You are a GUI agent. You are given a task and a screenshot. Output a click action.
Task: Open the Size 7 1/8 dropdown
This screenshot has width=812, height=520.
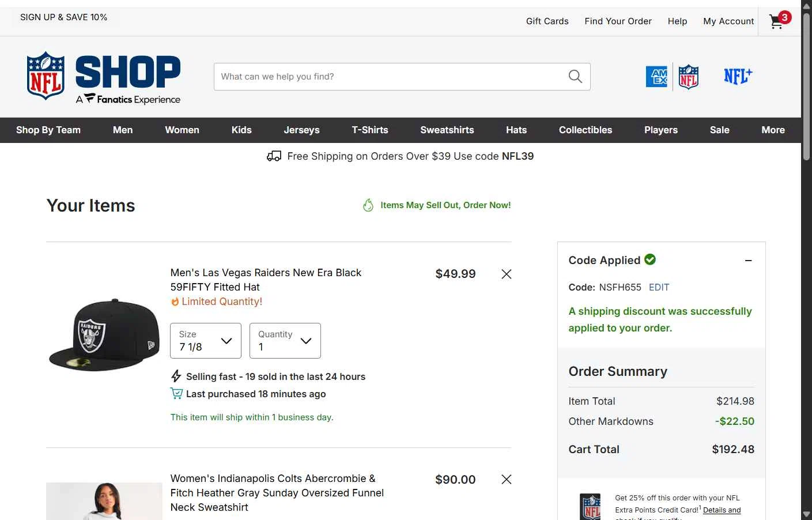click(206, 341)
